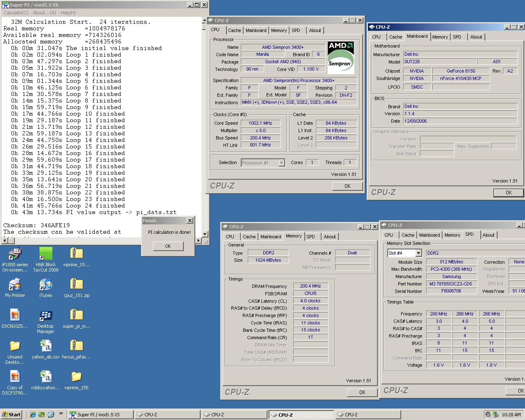Viewport: 525px width, 420px height.
Task: Switch to Mainboard tab in the CPU-Z CPU window
Action: click(256, 30)
